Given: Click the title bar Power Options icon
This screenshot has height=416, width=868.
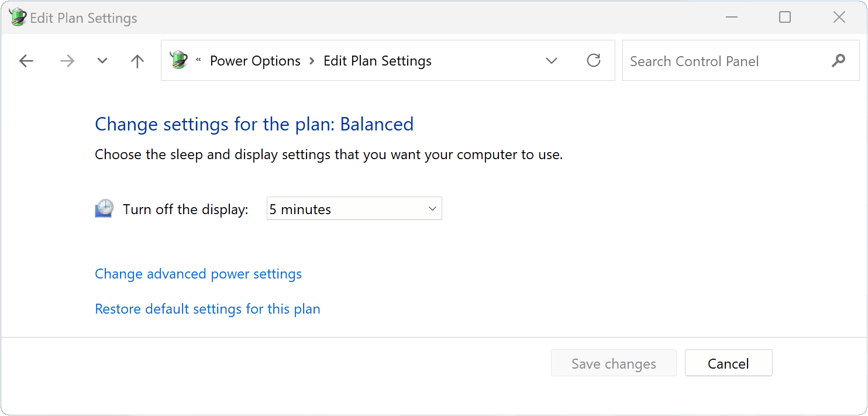Looking at the screenshot, I should click(18, 17).
